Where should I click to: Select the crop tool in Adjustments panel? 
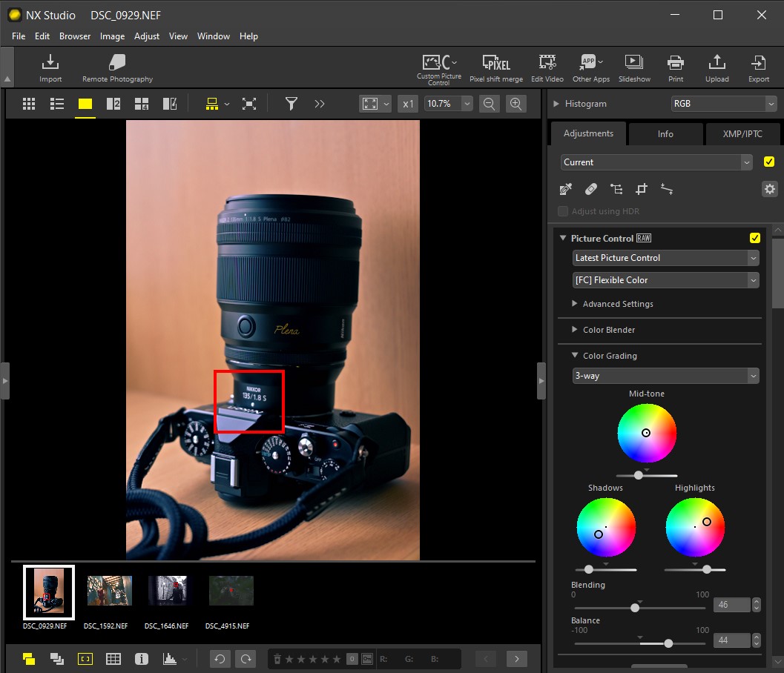pyautogui.click(x=642, y=189)
